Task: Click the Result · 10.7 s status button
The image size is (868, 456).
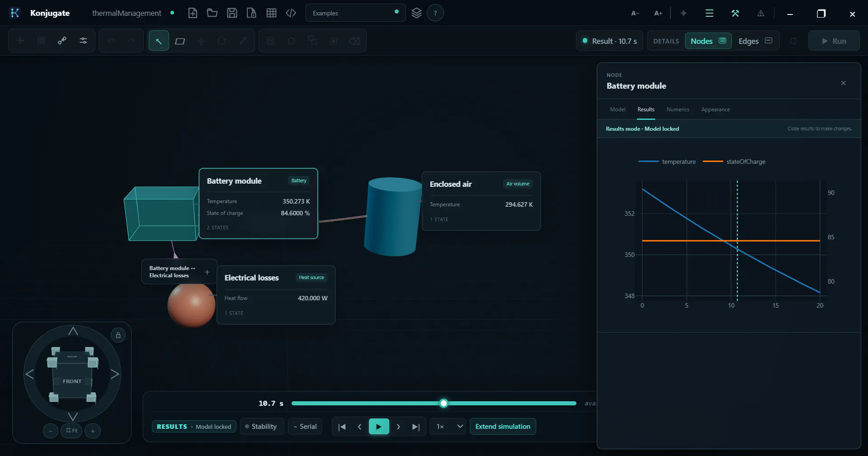Action: pos(609,41)
